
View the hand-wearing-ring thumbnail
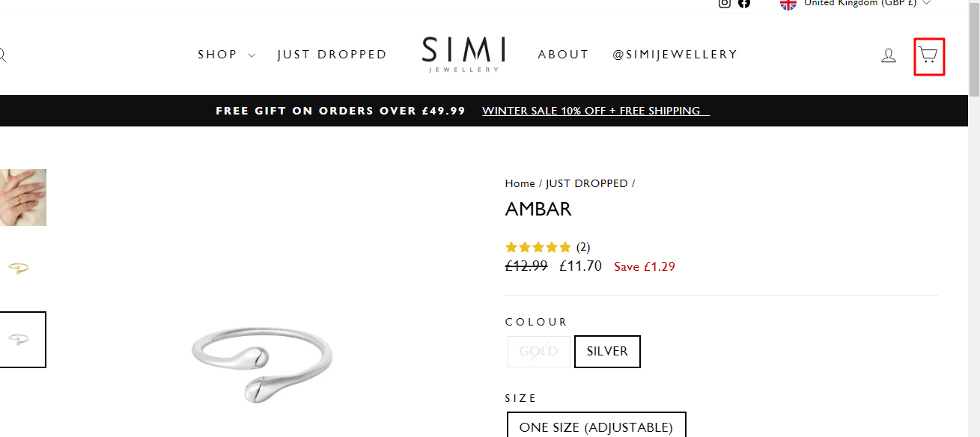pos(22,198)
